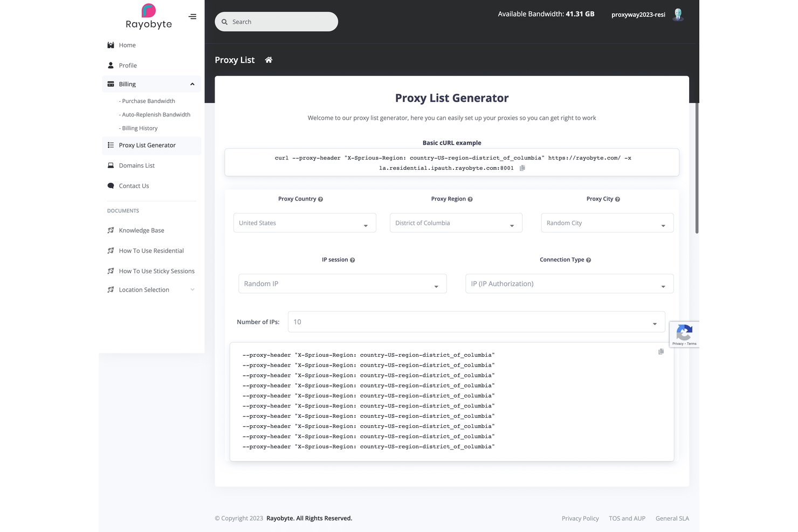Open Home in the sidebar

click(x=127, y=45)
